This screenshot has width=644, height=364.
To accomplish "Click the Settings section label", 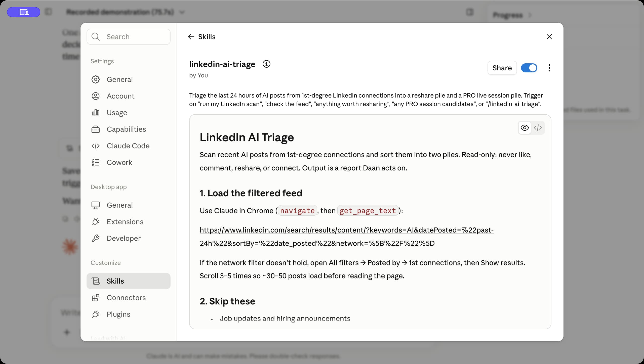I will (102, 61).
